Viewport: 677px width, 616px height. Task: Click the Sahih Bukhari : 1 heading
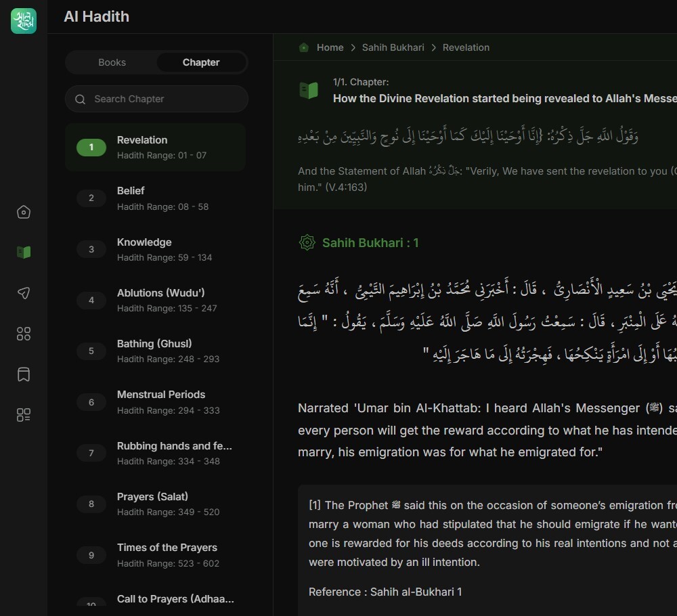[370, 242]
